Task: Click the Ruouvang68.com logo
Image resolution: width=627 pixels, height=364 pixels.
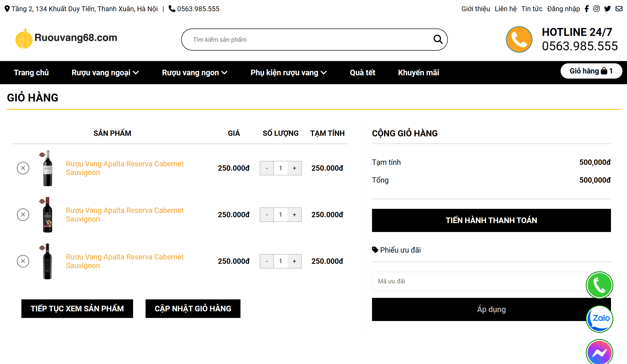Action: 66,38
